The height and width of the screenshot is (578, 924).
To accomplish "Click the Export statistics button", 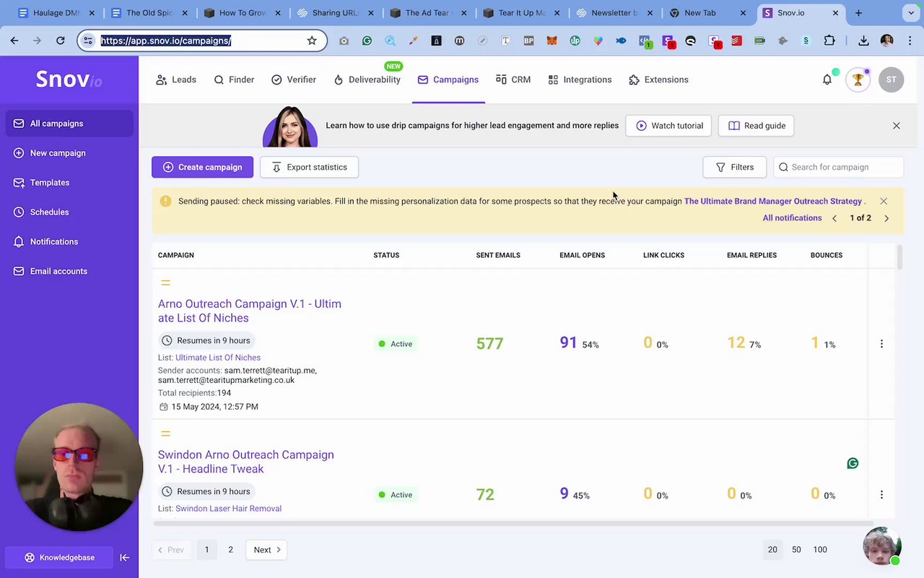I will [309, 167].
